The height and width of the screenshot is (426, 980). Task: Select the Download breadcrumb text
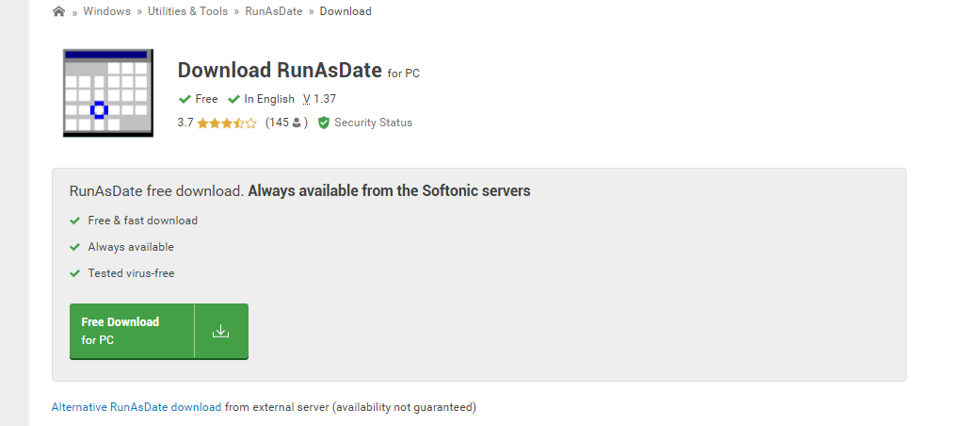345,11
